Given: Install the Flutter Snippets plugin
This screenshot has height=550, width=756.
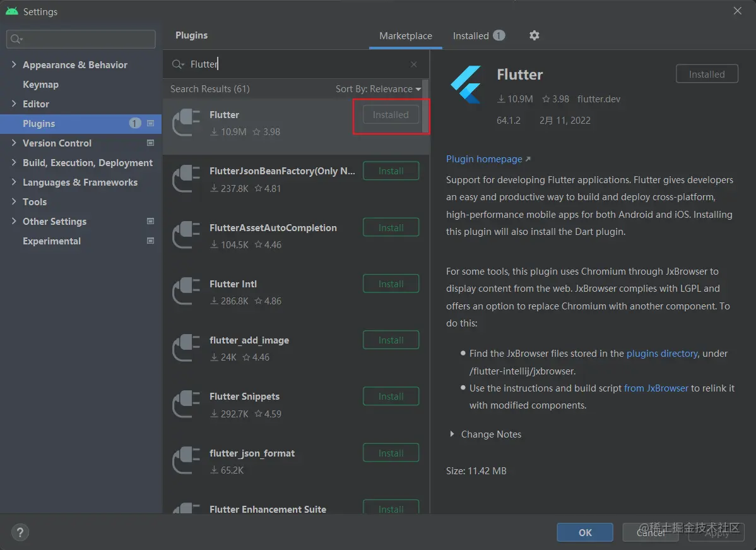Looking at the screenshot, I should coord(391,396).
